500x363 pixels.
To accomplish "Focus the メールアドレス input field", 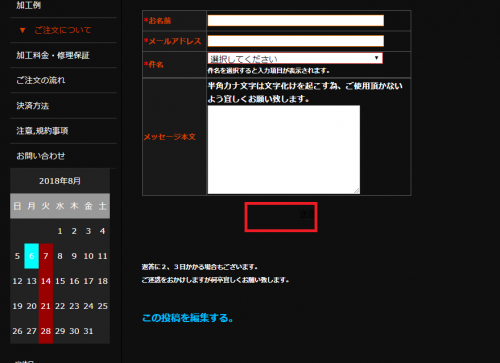I will click(296, 41).
